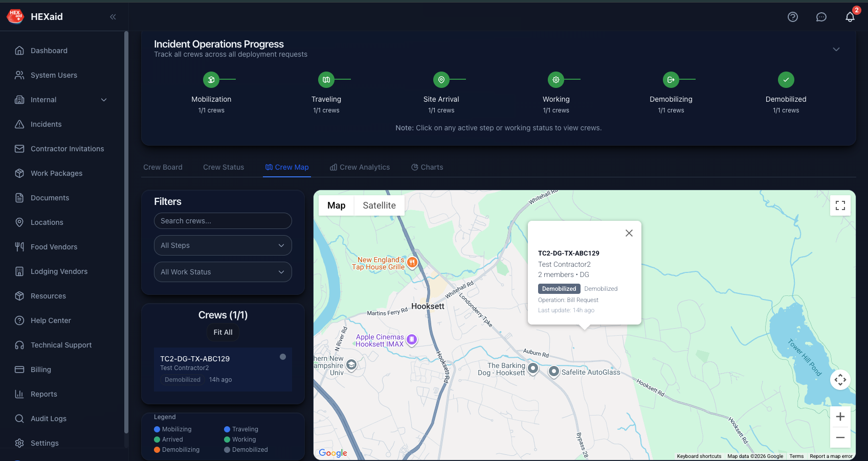Open the notifications bell icon
Screen dimensions: 868x461
850,17
